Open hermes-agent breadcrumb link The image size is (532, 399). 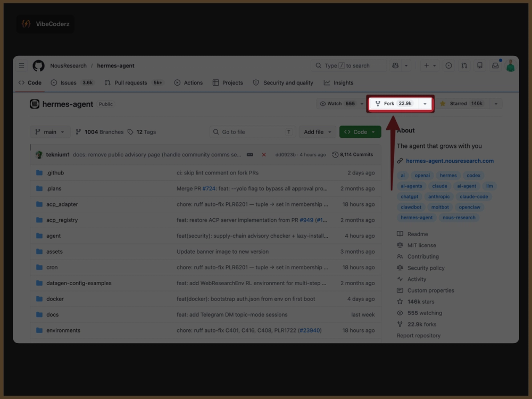click(x=115, y=65)
